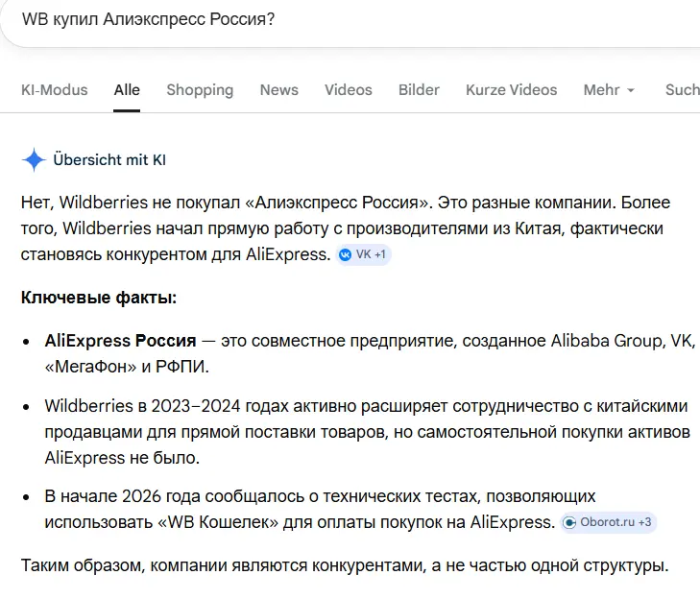Click the Oborot.ru favicon icon
Image resolution: width=700 pixels, height=599 pixels.
pos(569,522)
